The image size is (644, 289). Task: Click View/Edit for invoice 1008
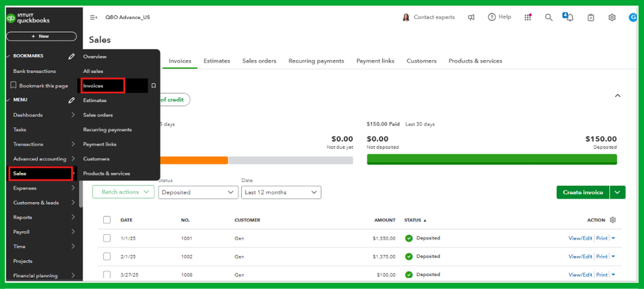[x=580, y=274]
